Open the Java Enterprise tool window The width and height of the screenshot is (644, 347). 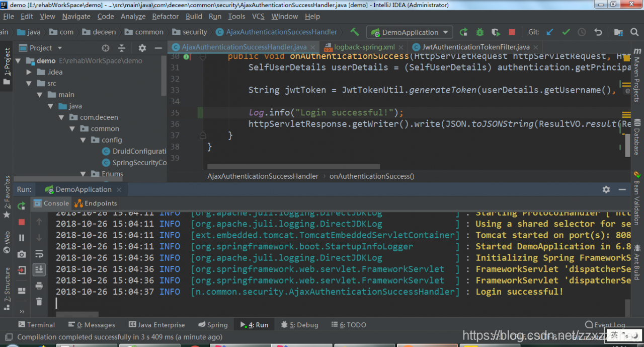[157, 325]
